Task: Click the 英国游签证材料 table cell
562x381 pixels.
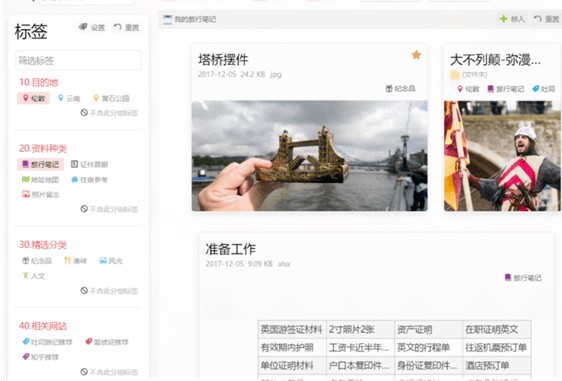Action: coord(292,329)
